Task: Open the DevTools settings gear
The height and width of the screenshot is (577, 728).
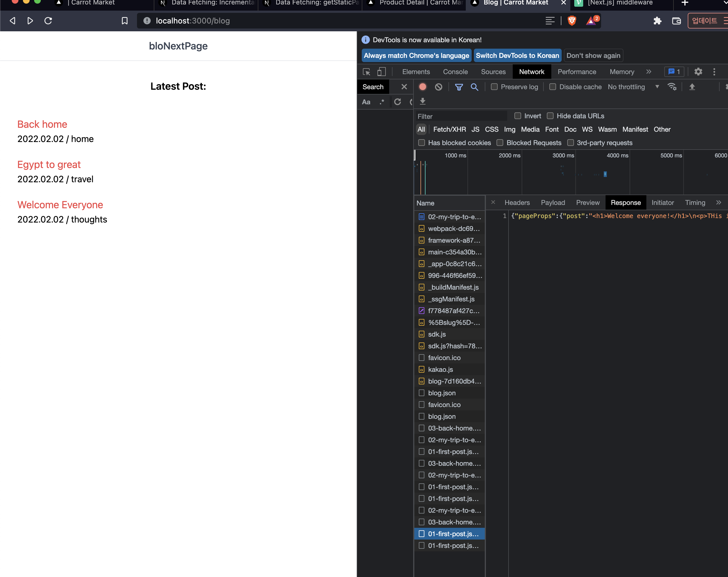Action: (698, 72)
